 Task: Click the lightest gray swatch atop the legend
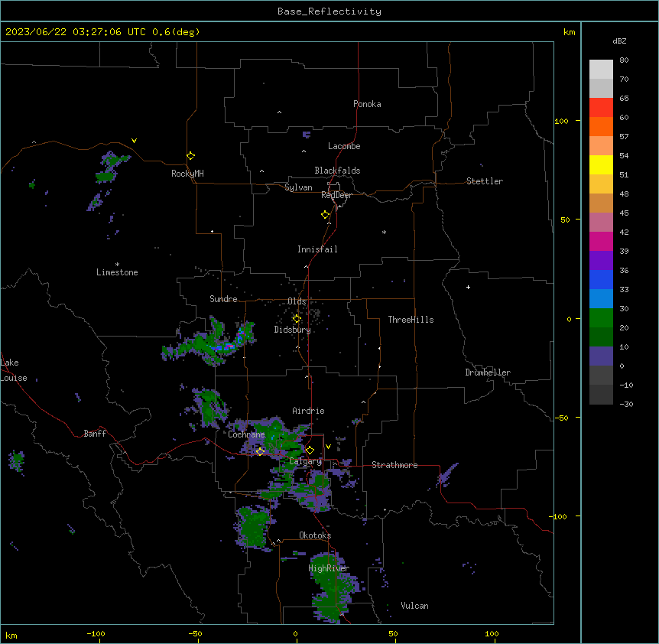click(601, 70)
